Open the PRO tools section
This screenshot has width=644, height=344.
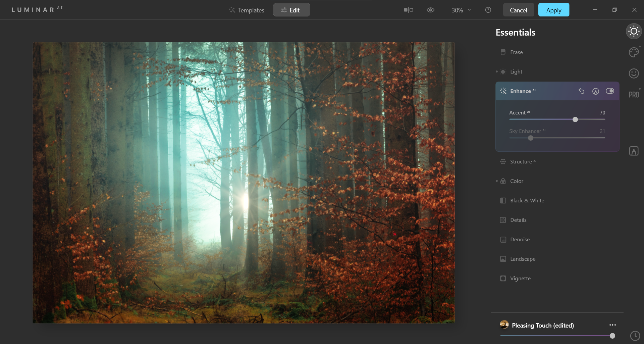[634, 95]
